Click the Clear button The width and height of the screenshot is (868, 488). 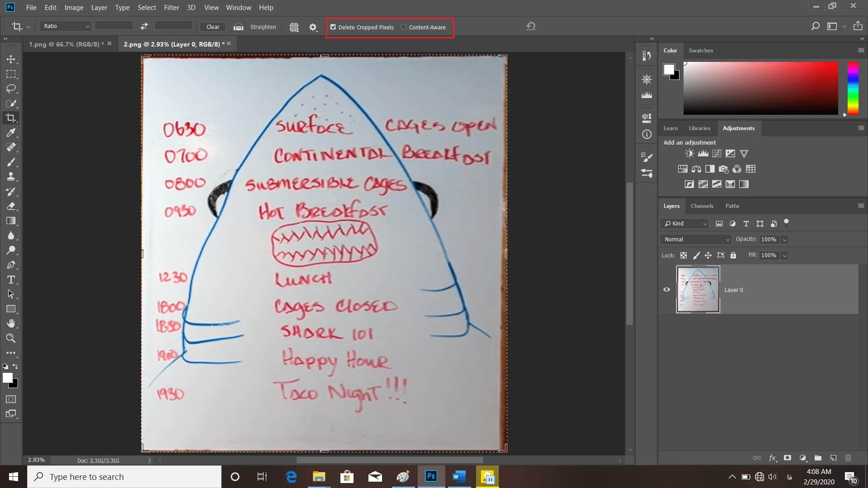pyautogui.click(x=213, y=27)
